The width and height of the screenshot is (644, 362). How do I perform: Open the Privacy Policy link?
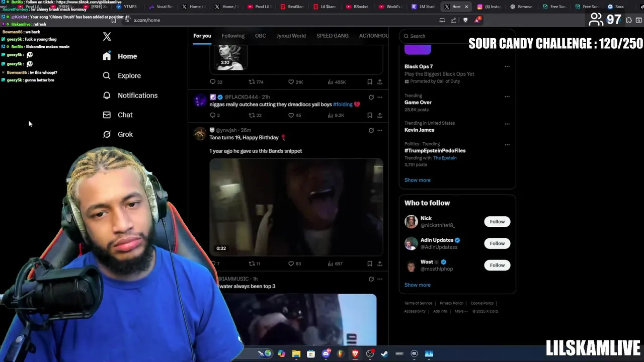point(451,303)
